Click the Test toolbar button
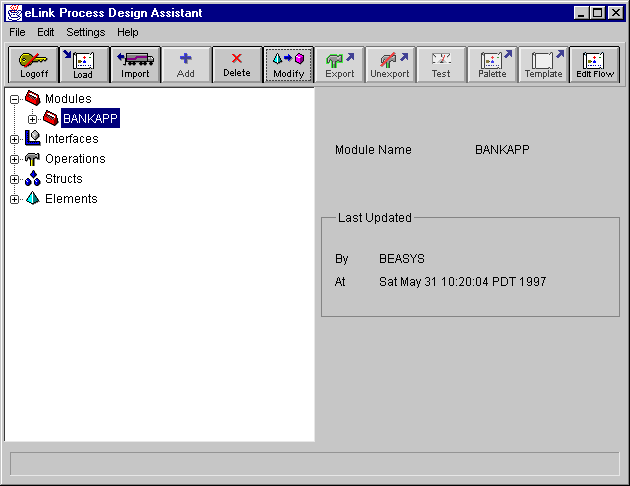The height and width of the screenshot is (486, 630). click(441, 65)
